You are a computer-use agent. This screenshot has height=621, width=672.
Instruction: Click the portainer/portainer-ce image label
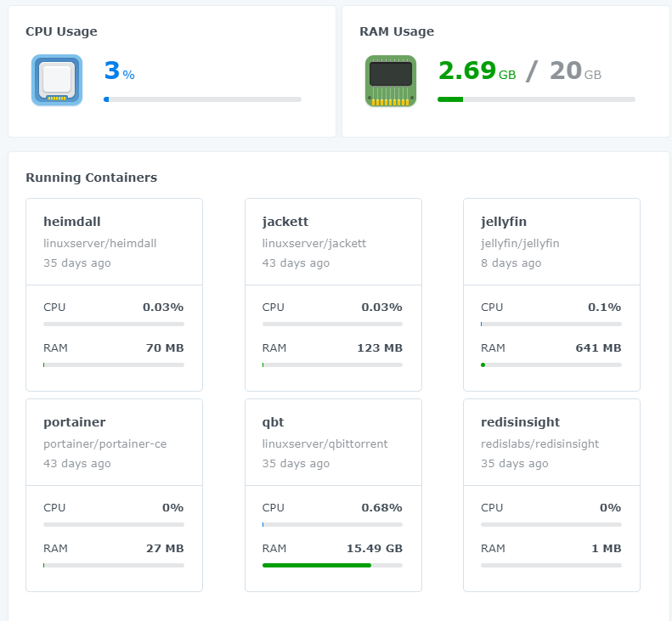(x=104, y=443)
